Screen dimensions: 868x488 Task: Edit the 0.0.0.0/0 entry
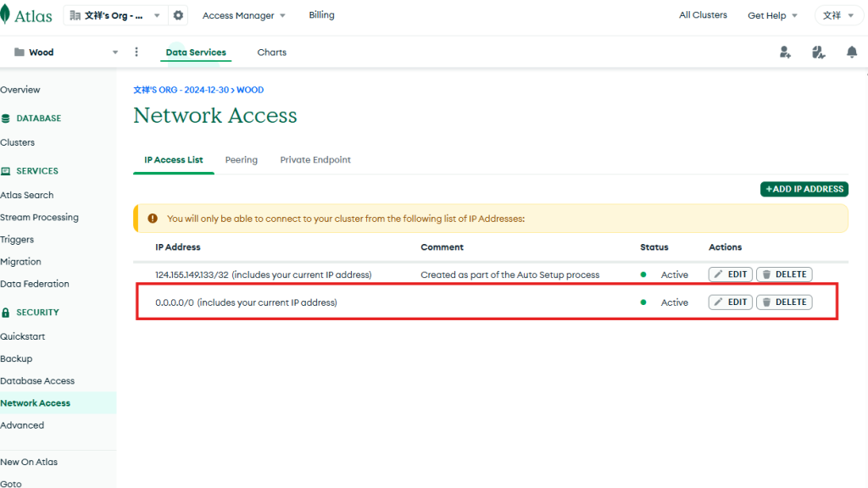730,302
